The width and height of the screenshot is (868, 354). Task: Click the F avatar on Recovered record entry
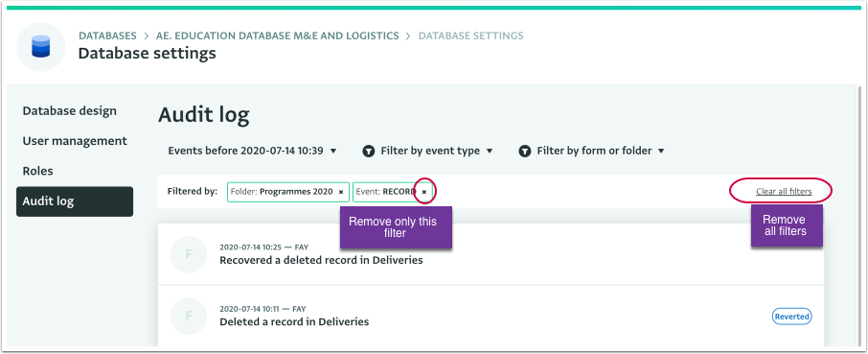188,254
